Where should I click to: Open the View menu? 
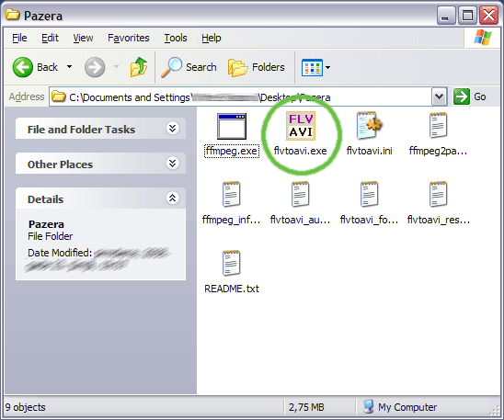[83, 38]
